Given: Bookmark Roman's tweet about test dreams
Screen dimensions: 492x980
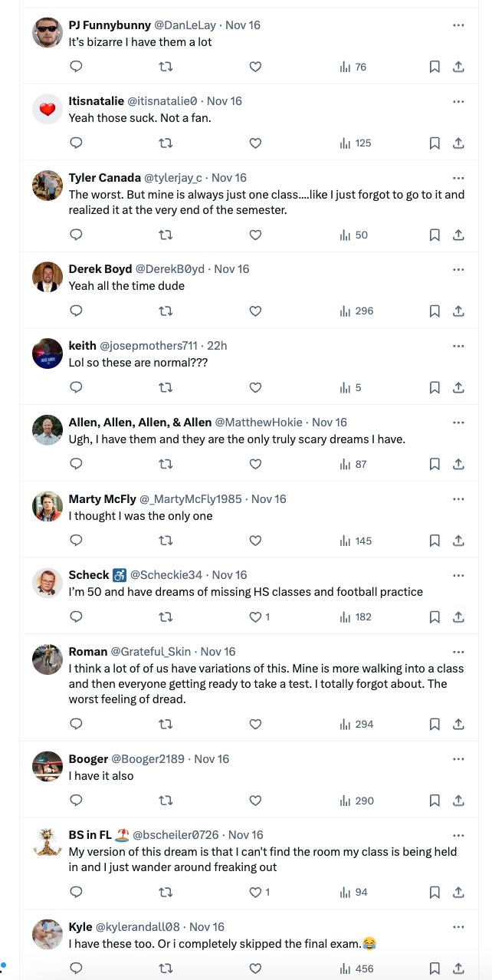Looking at the screenshot, I should point(435,724).
